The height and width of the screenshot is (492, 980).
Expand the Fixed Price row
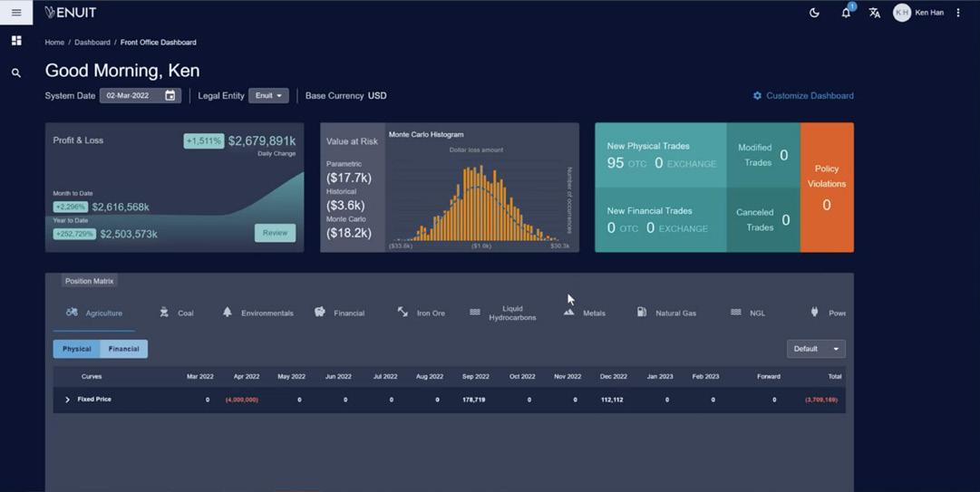pos(67,400)
